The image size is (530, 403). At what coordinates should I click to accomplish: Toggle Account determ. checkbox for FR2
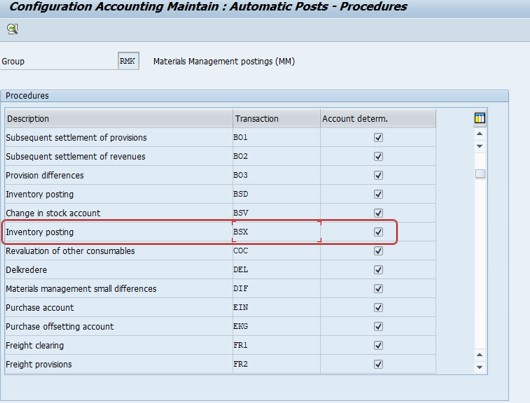click(378, 364)
